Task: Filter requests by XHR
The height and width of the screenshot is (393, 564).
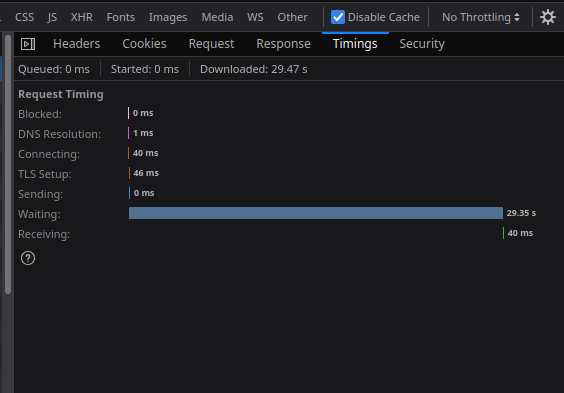Action: pos(82,17)
